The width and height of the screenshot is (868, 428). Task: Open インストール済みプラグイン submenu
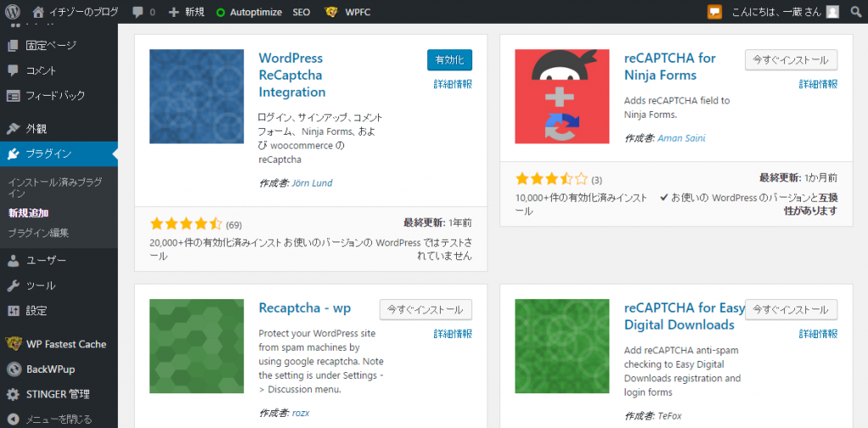coord(55,187)
